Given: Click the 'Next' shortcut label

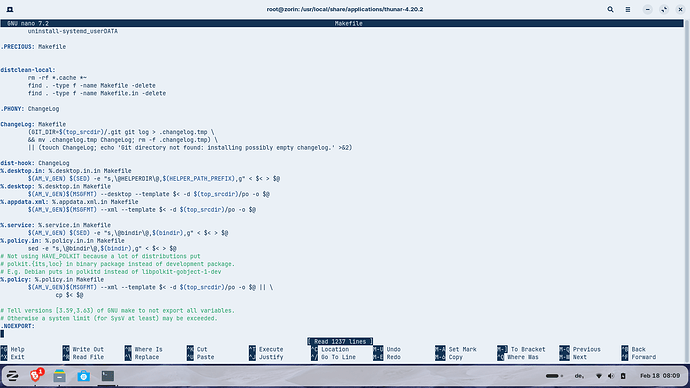Looking at the screenshot, I should click(x=580, y=357).
